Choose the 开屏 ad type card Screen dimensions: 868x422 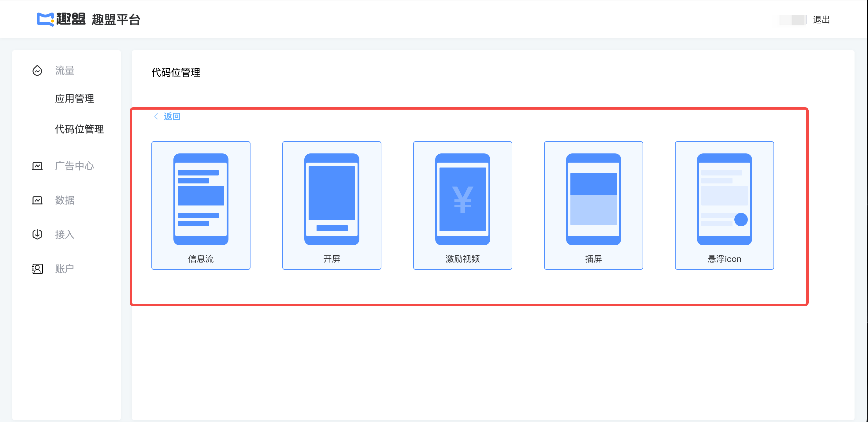332,205
